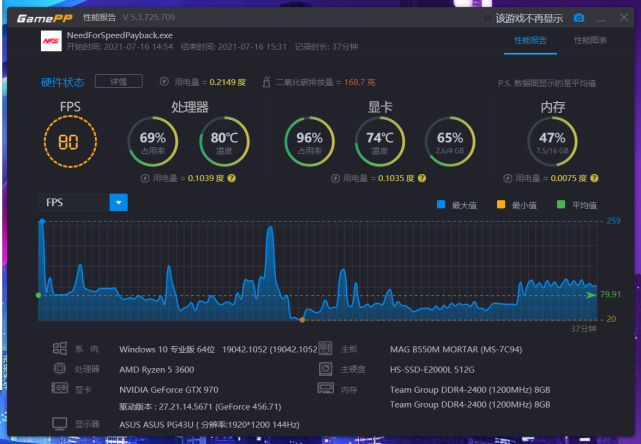This screenshot has width=641, height=444.
Task: Click the 168.7 克 emission value
Action: (x=359, y=82)
